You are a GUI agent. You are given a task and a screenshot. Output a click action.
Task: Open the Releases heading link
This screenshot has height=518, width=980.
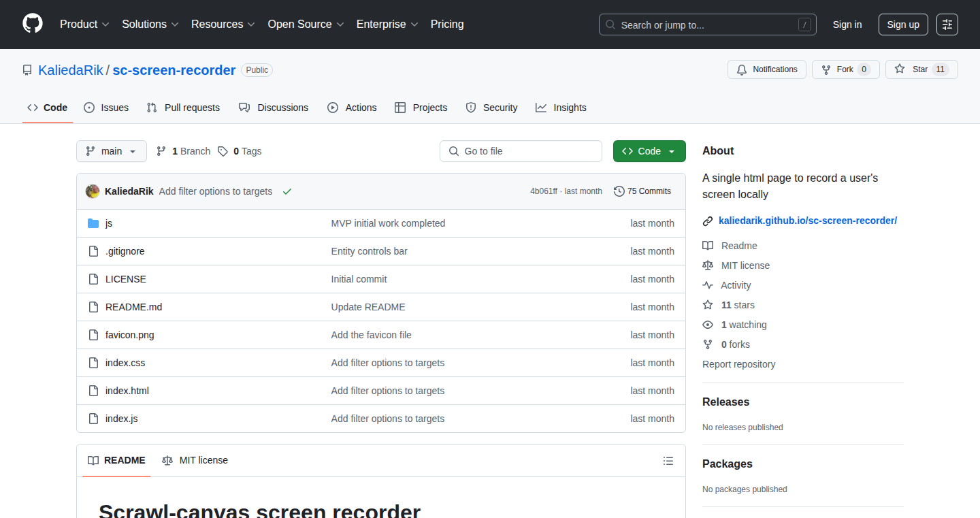(x=725, y=402)
